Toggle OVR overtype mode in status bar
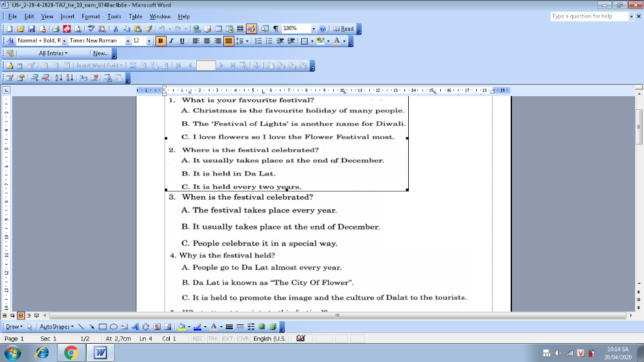Screen dimensions: 644x362 [243, 339]
